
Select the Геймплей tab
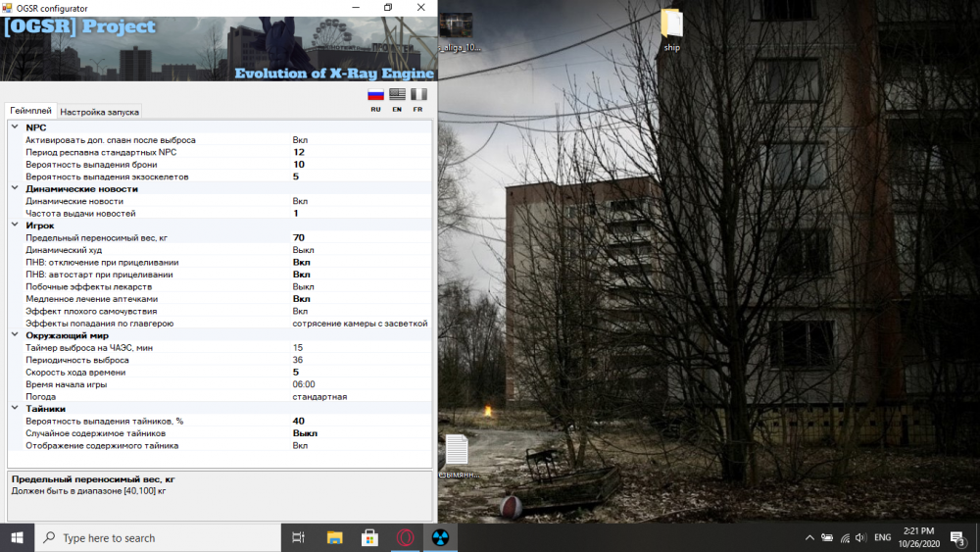point(30,111)
